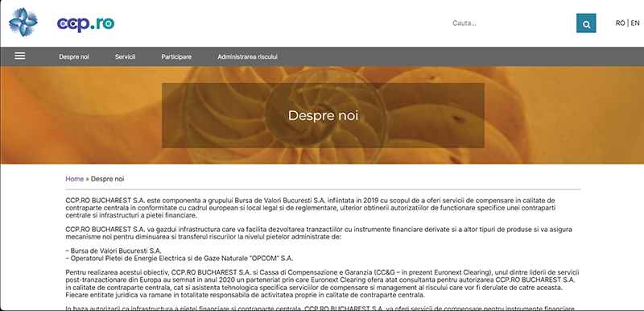Open the Despre noi menu item

[x=74, y=56]
